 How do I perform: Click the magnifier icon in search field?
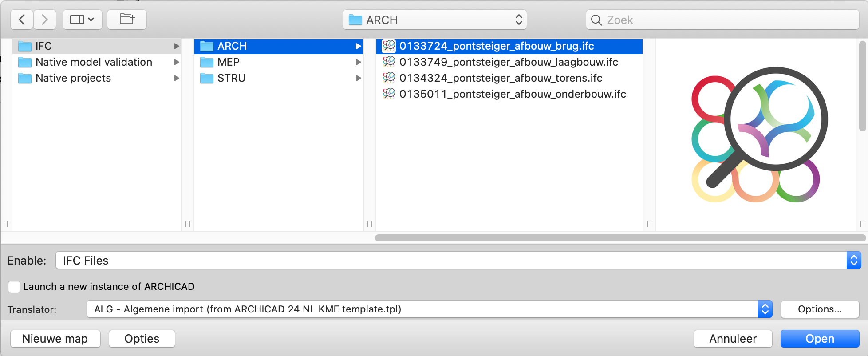596,20
